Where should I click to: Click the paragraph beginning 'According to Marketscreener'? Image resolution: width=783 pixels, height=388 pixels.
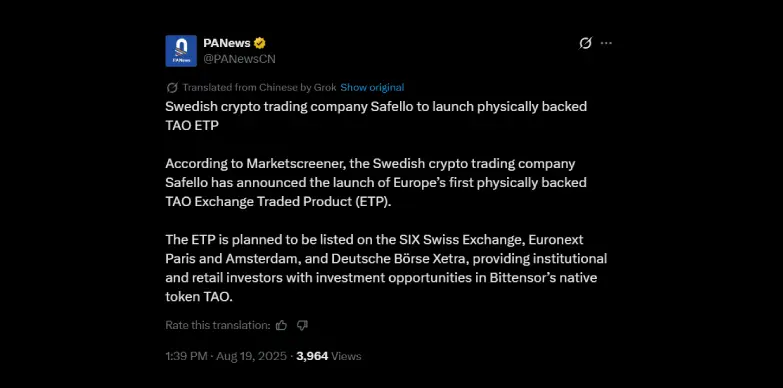tap(376, 182)
